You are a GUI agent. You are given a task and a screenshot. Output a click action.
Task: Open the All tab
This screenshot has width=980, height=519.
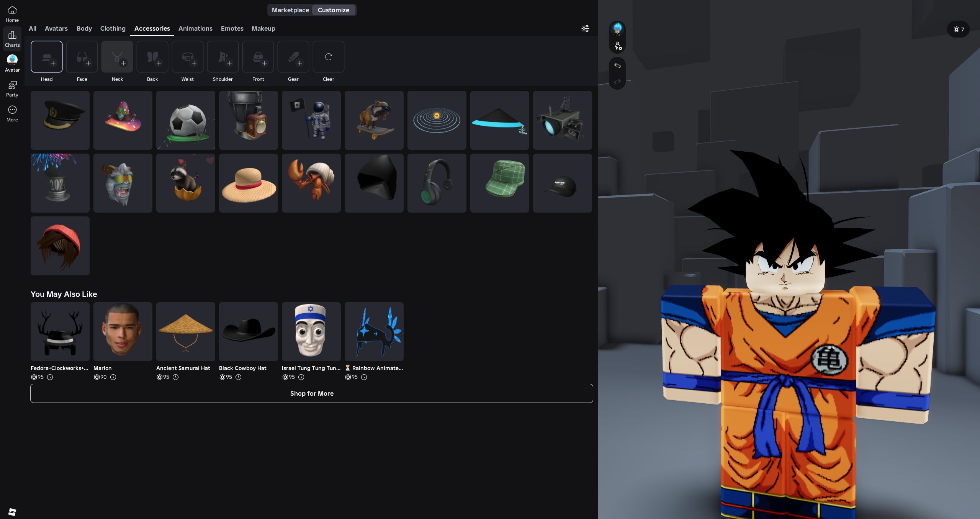click(x=33, y=28)
